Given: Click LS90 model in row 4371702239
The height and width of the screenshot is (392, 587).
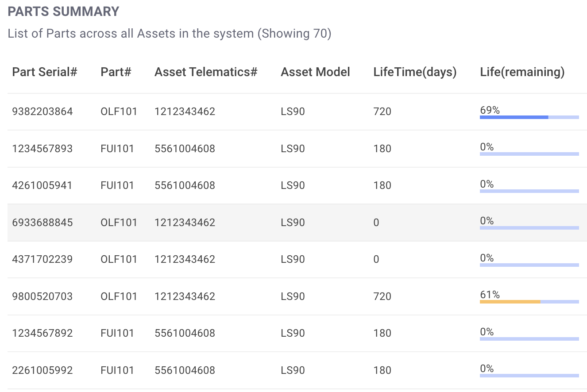Looking at the screenshot, I should [x=293, y=259].
